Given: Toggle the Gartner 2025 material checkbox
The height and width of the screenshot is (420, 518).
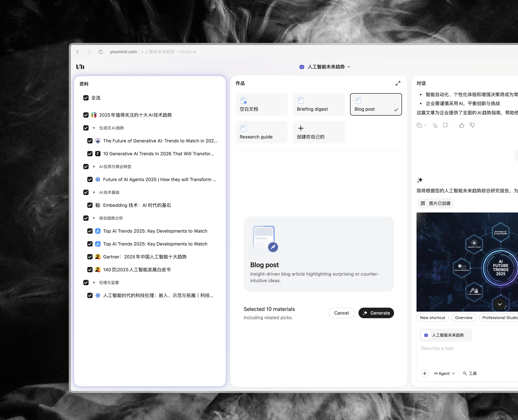Looking at the screenshot, I should (90, 257).
